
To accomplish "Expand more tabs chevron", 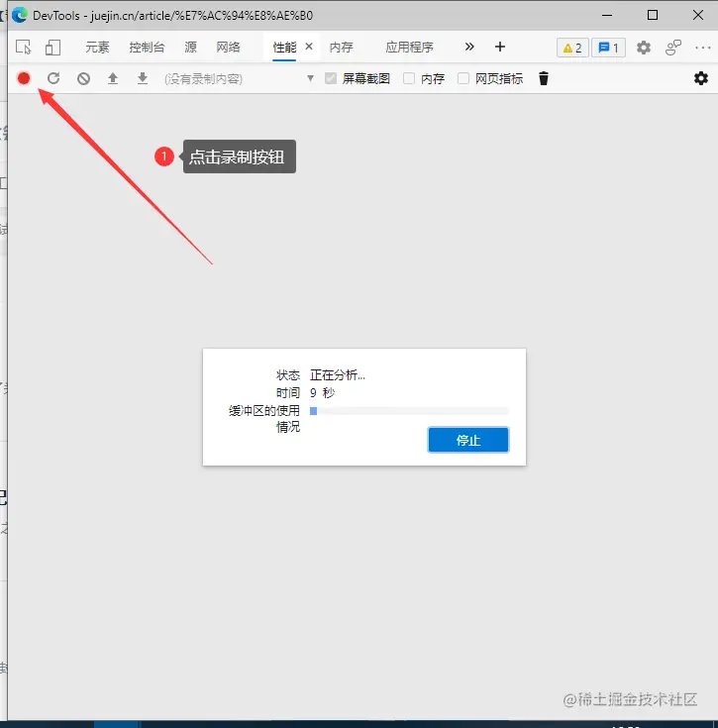I will tap(469, 47).
